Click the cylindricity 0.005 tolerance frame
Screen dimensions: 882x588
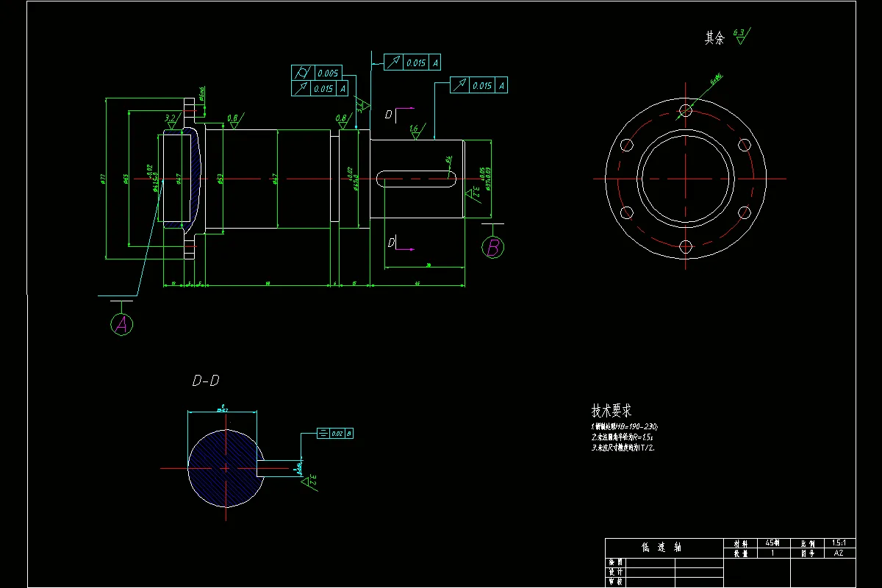[316, 73]
